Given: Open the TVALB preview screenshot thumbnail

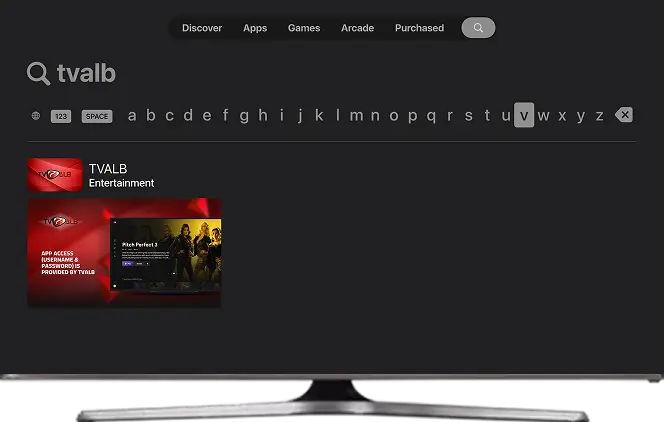Looking at the screenshot, I should click(124, 253).
